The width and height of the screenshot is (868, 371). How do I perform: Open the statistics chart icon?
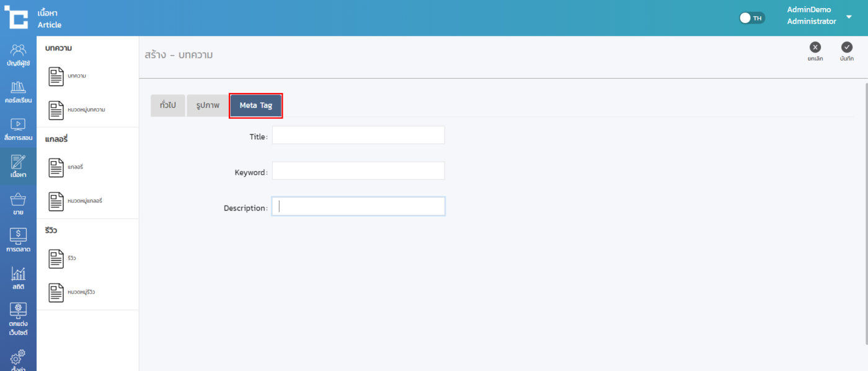[x=19, y=273]
